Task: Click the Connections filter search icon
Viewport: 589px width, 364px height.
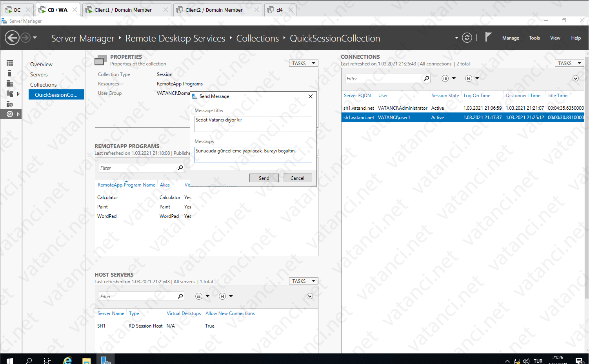Action: pos(426,78)
